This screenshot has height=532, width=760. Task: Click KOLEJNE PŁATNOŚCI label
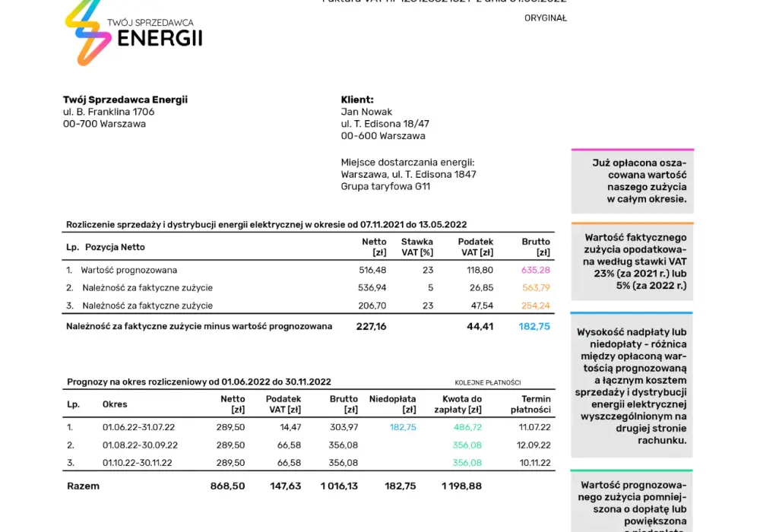[488, 383]
